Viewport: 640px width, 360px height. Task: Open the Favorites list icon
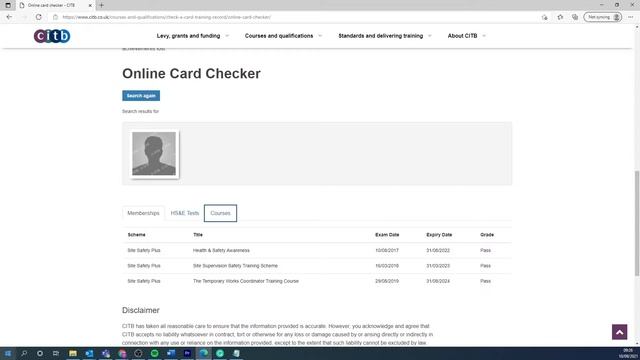560,17
